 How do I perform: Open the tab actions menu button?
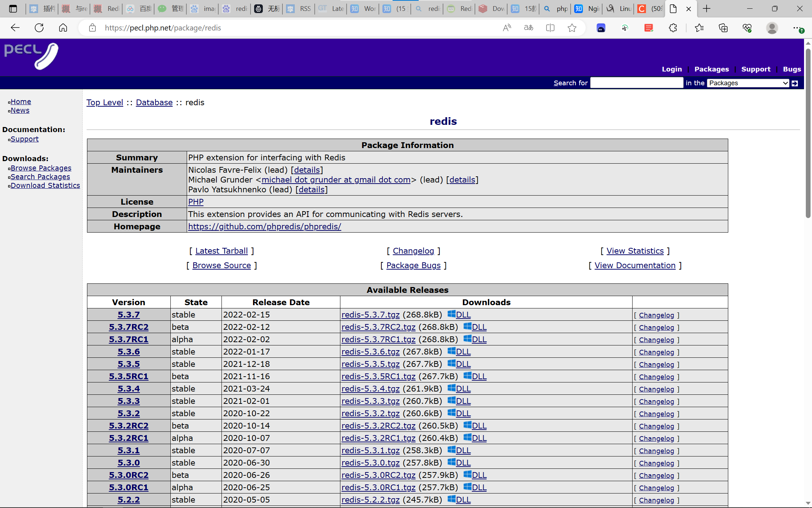point(13,9)
